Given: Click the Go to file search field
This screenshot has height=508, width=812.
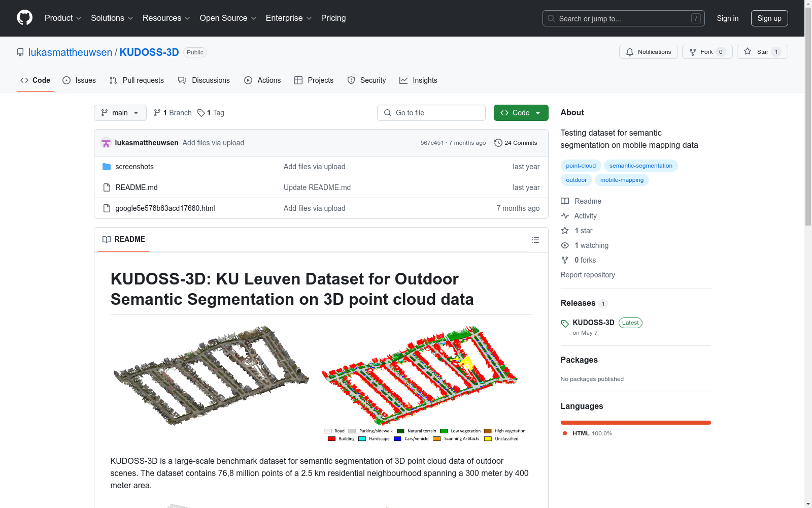Looking at the screenshot, I should 431,113.
